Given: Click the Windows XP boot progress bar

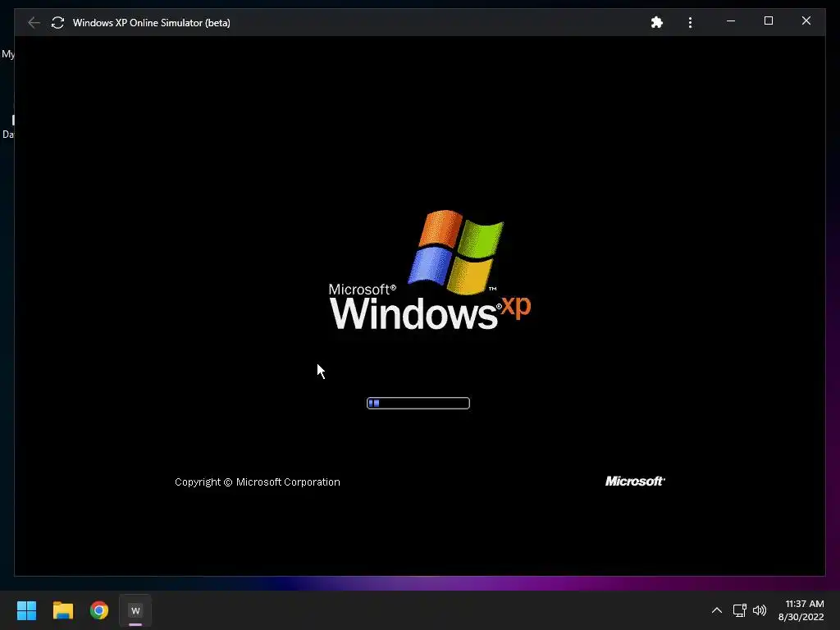Looking at the screenshot, I should pos(418,403).
